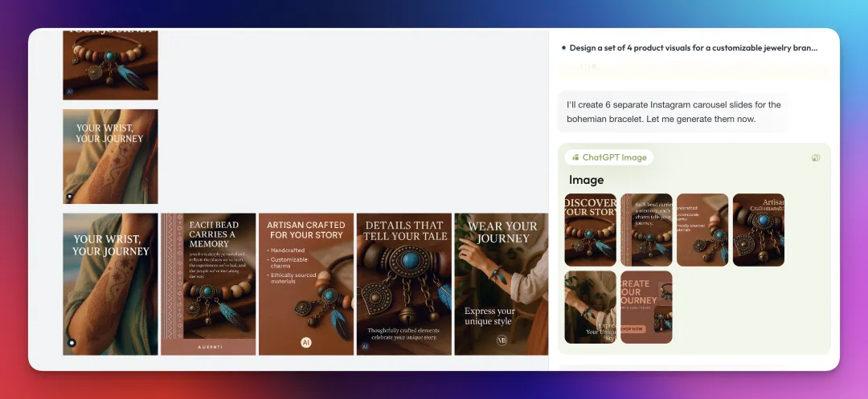This screenshot has width=868, height=399.
Task: Click the ChatGPT Image model chip
Action: tap(609, 157)
